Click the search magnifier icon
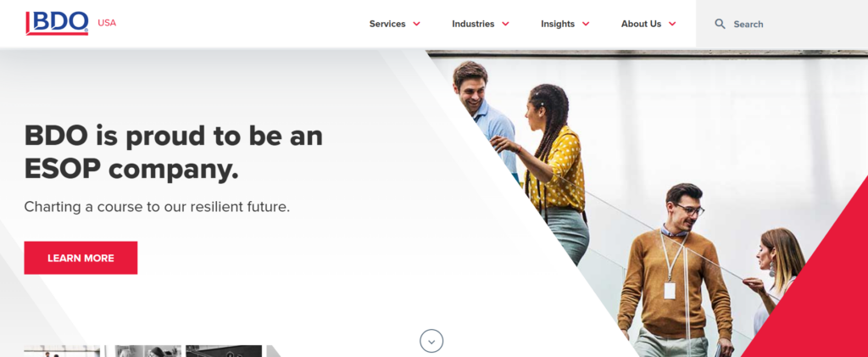 pos(720,24)
